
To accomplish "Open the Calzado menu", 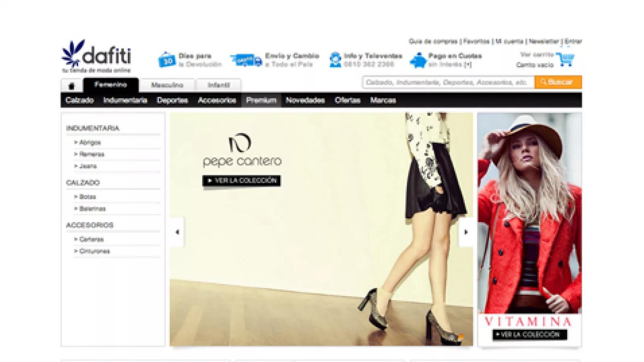I will click(80, 100).
